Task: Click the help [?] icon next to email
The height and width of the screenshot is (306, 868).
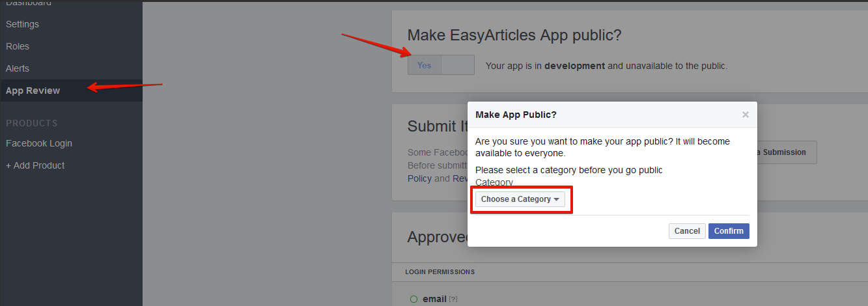Action: point(453,299)
